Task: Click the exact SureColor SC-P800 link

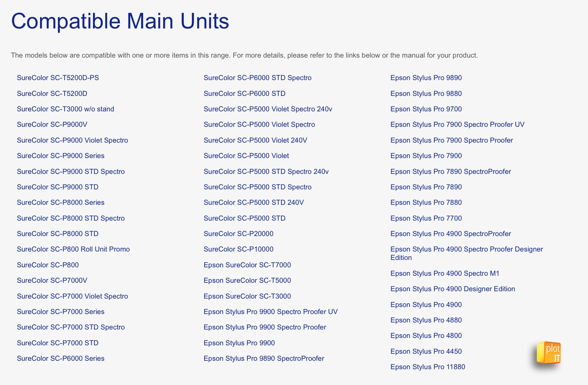Action: (x=48, y=265)
